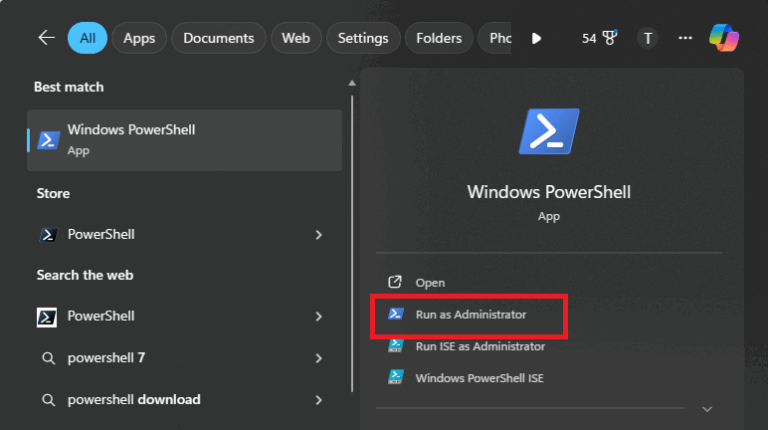This screenshot has height=430, width=768.
Task: Select the All filter tab
Action: point(87,38)
